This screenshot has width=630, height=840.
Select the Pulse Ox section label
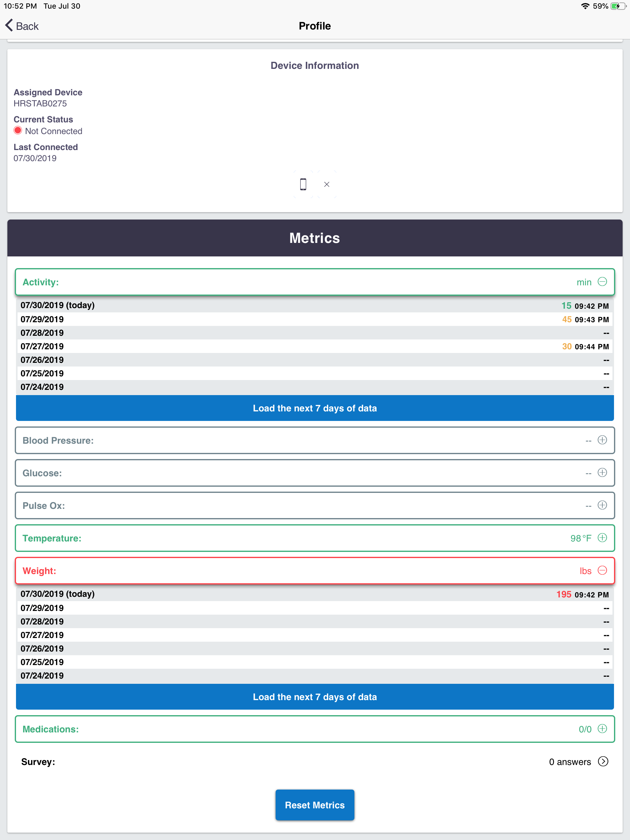coord(44,506)
